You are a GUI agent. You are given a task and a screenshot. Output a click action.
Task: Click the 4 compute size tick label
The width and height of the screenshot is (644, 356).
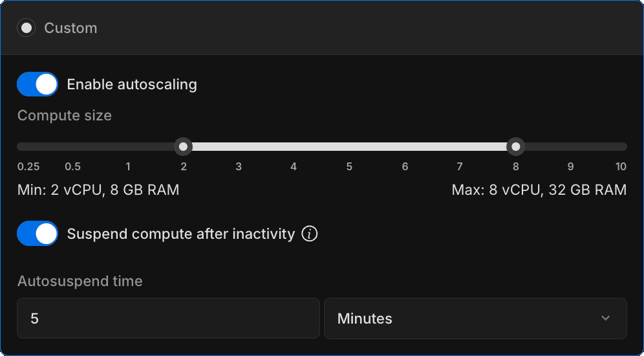tap(294, 166)
